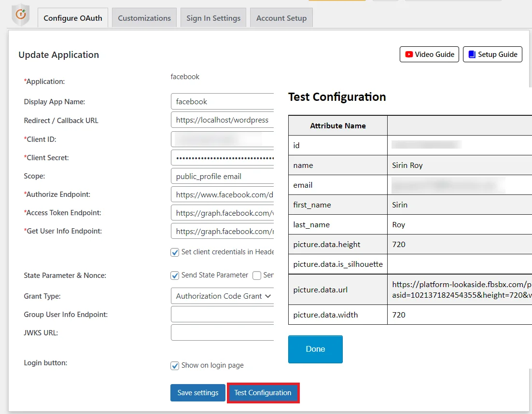Click the picture.data.url value starting https://platform-lookaside
Screen dimensions: 532x414
[x=460, y=290]
